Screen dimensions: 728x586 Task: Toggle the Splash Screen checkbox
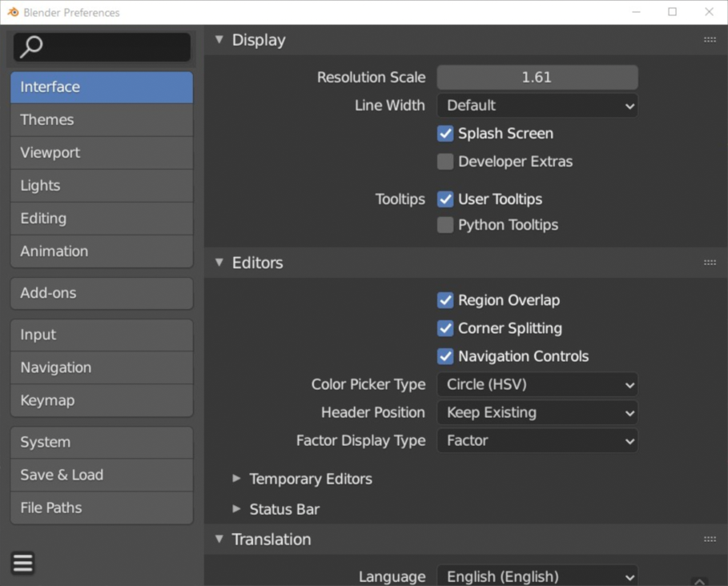[445, 134]
